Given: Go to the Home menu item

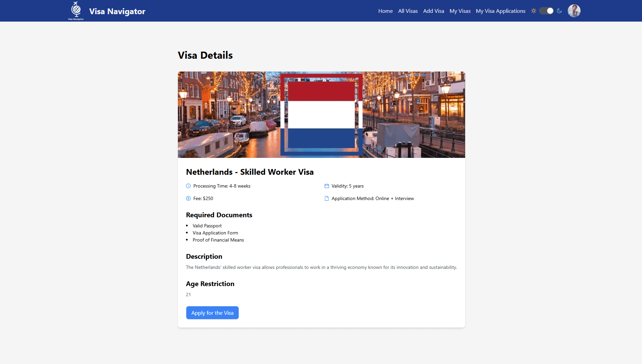Looking at the screenshot, I should click(x=385, y=11).
